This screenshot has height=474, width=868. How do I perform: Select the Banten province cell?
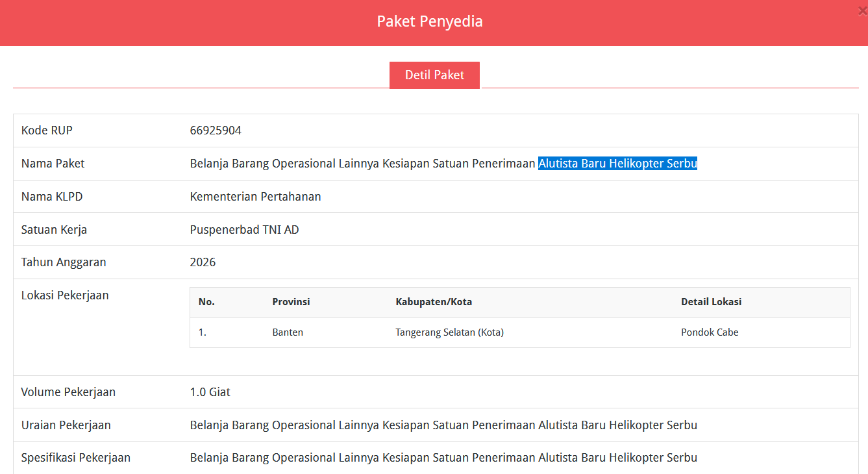(288, 332)
